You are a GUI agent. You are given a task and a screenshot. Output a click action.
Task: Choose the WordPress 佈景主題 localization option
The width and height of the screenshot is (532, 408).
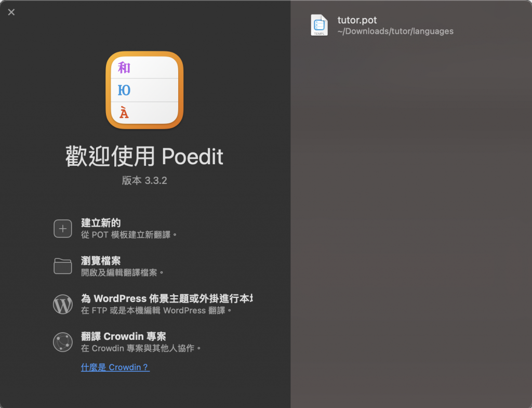click(167, 298)
